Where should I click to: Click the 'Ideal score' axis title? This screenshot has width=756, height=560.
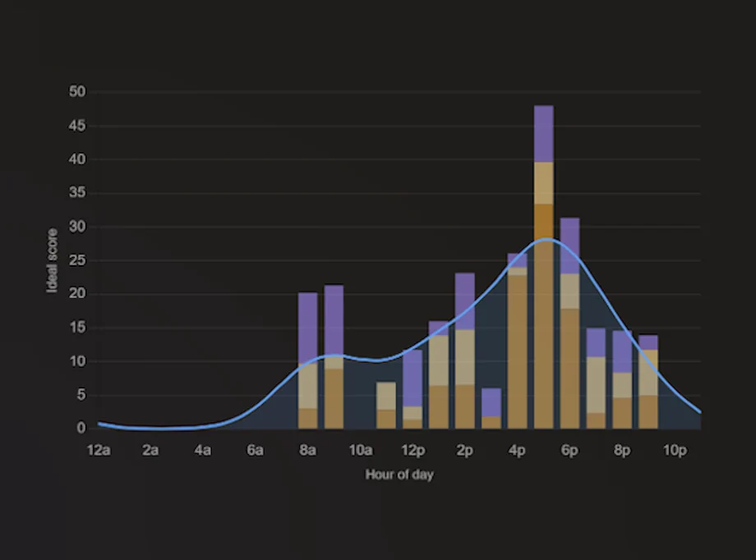coord(52,260)
